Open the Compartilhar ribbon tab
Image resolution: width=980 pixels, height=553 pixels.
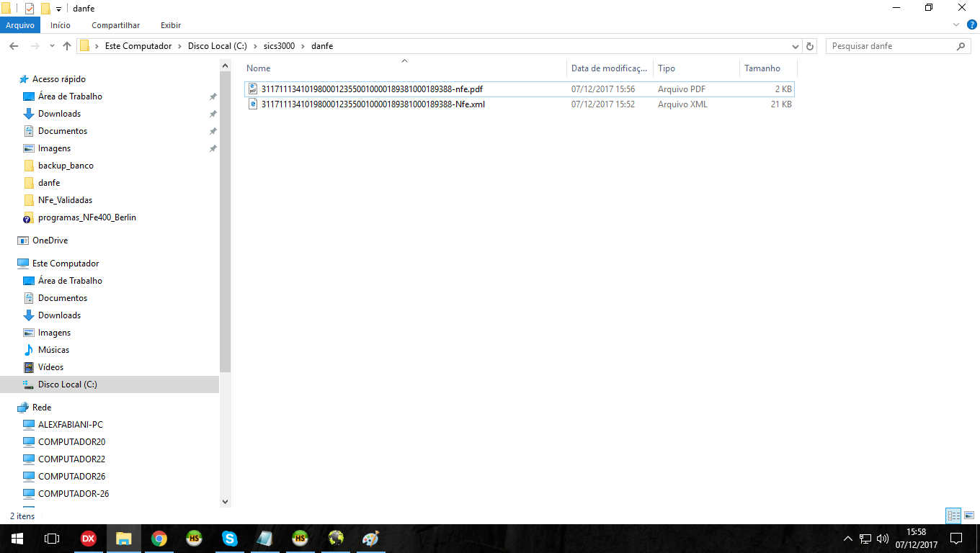pyautogui.click(x=115, y=25)
